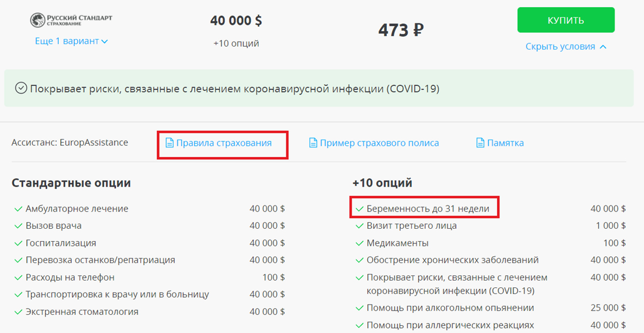Open the Правила страхования document link
Image resolution: width=644 pixels, height=333 pixels.
click(x=223, y=143)
